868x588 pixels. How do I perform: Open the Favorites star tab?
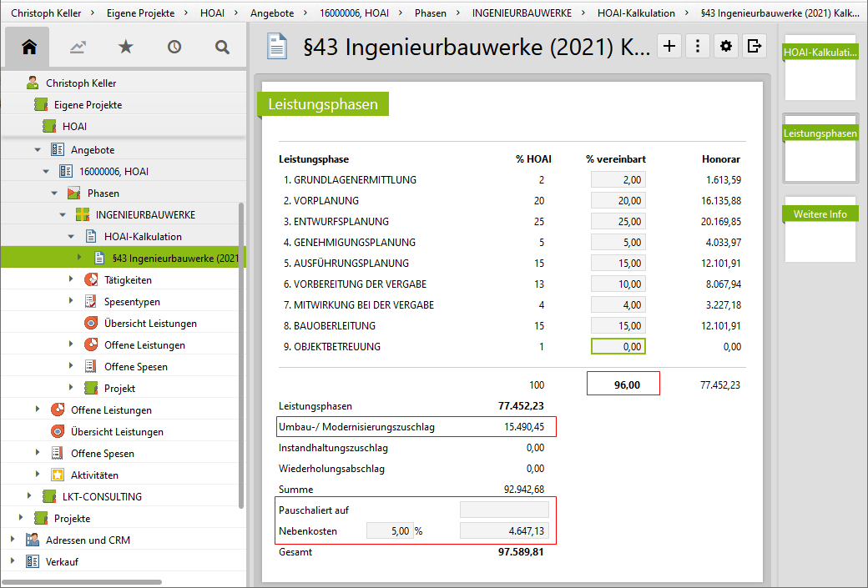tap(125, 48)
